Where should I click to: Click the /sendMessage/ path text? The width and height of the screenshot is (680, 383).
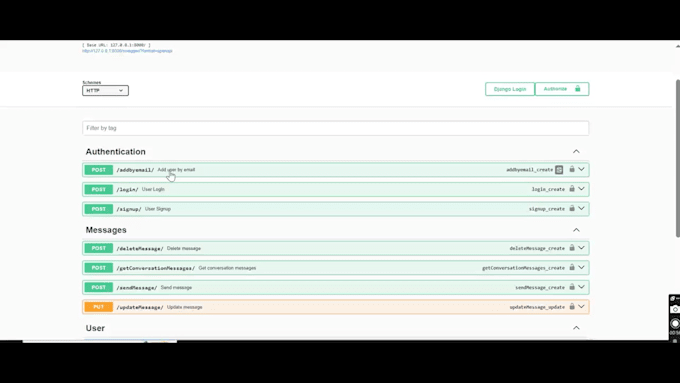[x=137, y=288]
